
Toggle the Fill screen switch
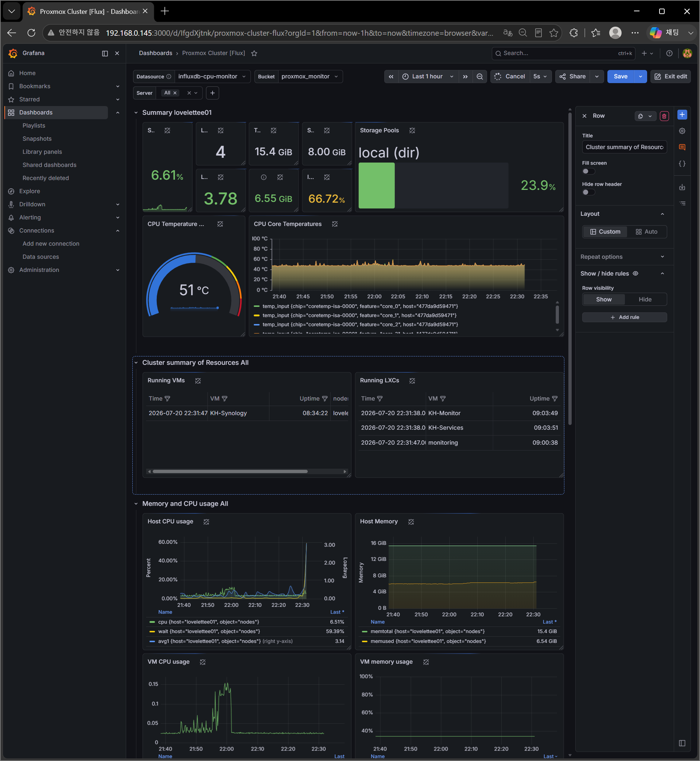[x=588, y=172]
